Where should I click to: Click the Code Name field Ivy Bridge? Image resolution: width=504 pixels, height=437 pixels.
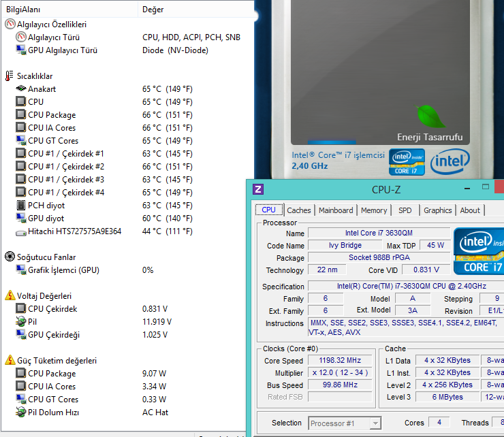pos(345,245)
